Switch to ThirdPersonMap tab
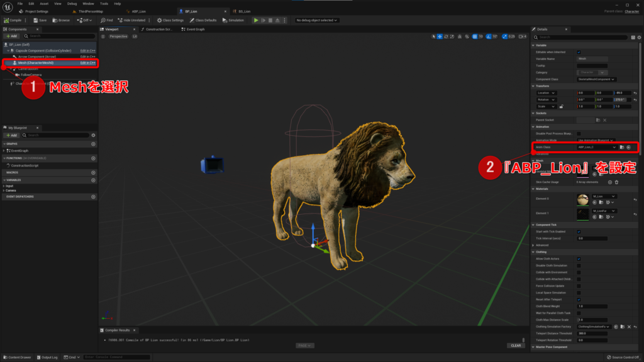This screenshot has width=644, height=362. click(x=91, y=11)
